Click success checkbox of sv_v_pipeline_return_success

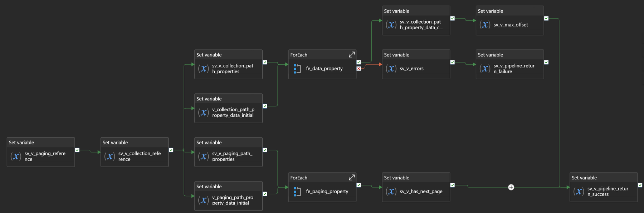(x=640, y=185)
